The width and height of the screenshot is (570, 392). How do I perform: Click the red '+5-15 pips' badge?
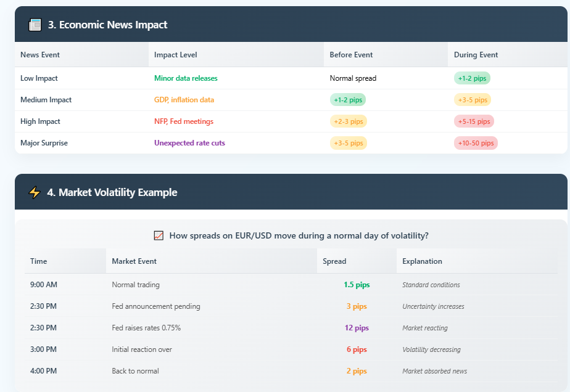coord(474,121)
